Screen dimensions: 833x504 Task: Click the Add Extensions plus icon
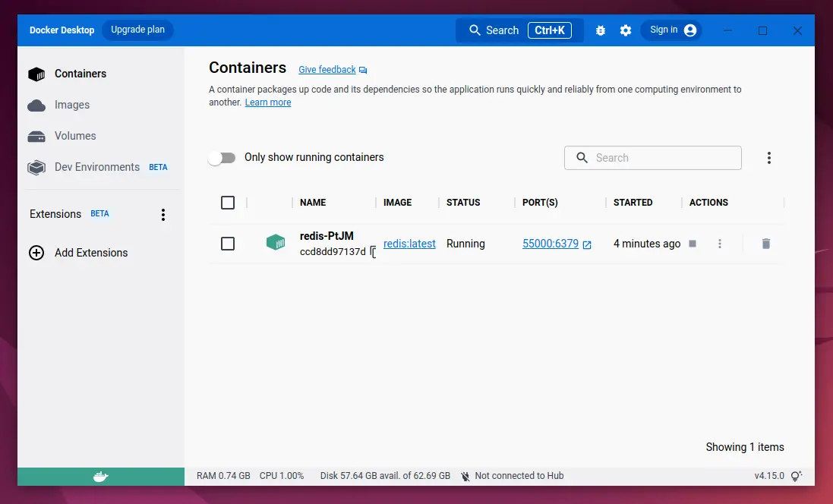point(36,253)
